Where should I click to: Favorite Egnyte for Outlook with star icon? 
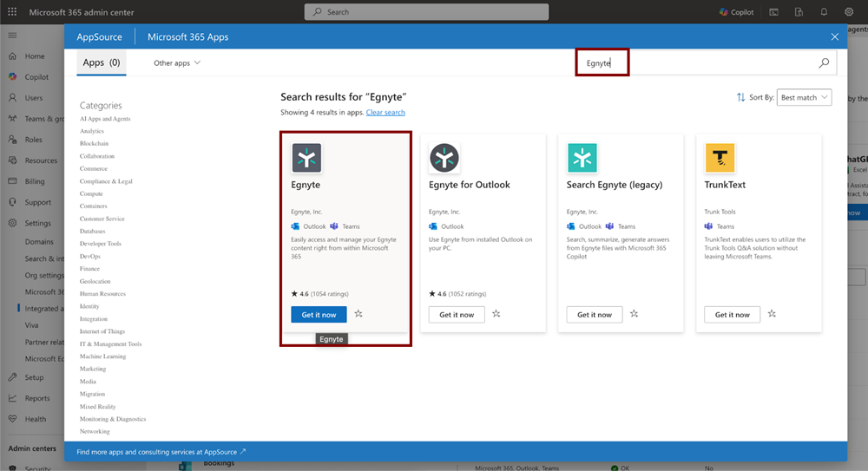(x=496, y=314)
